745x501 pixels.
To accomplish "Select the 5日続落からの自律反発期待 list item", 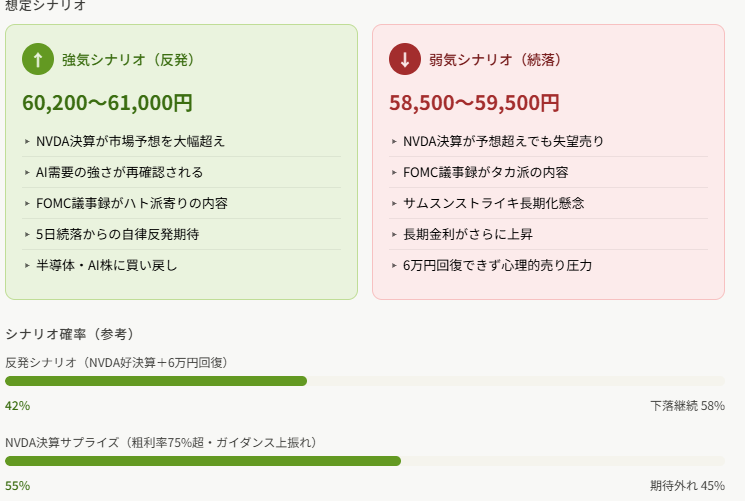I will coord(181,234).
